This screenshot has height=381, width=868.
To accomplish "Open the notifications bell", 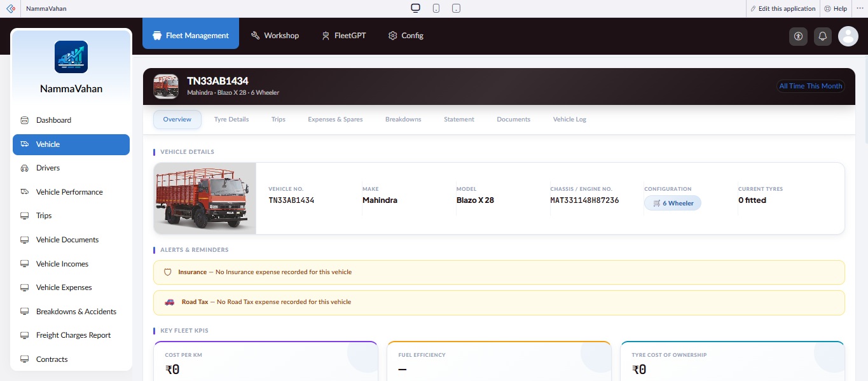I will tap(823, 36).
